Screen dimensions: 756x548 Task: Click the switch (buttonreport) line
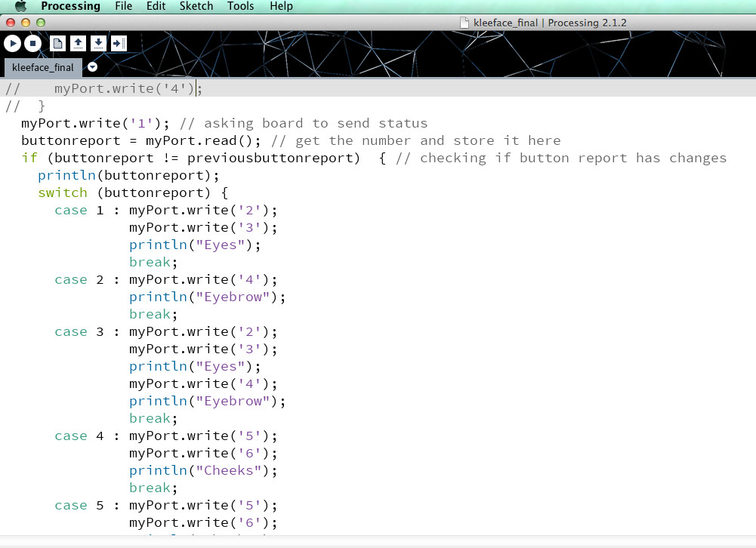click(x=133, y=192)
